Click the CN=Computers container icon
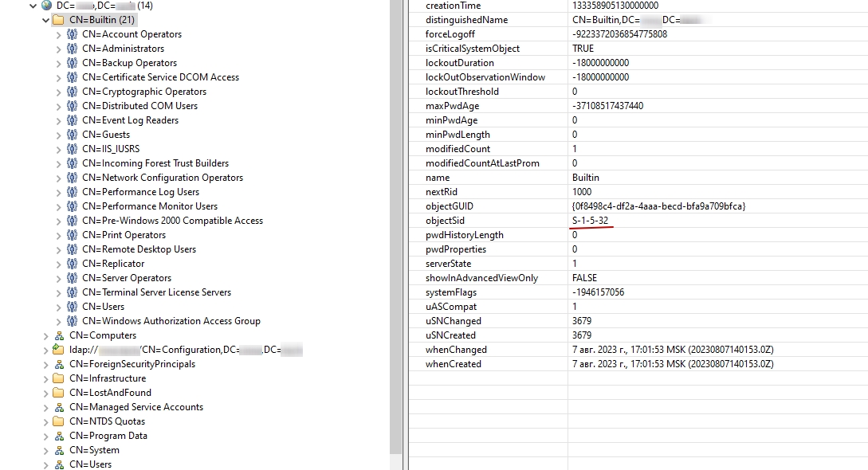868x470 pixels. click(x=61, y=335)
